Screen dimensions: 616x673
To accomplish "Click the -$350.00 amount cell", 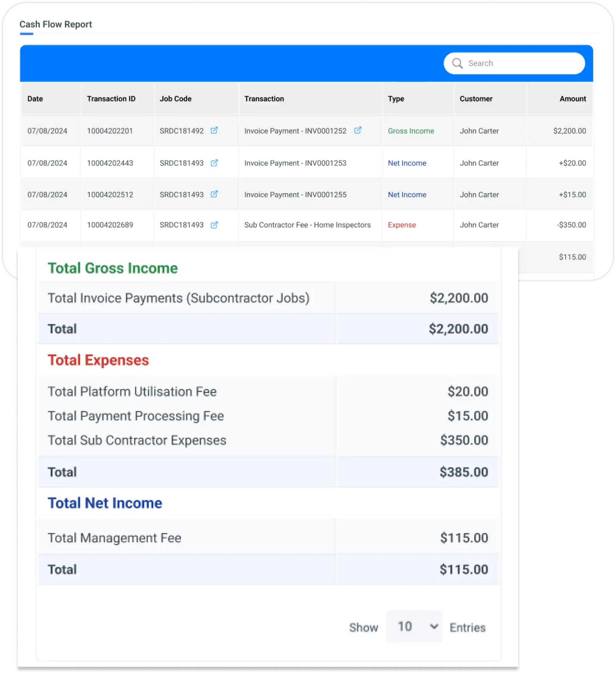I will [x=571, y=225].
